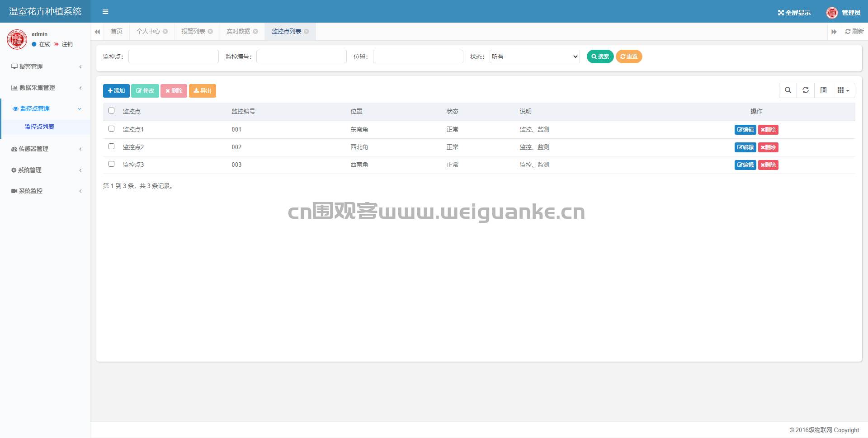Toggle table search via magnifier icon
The image size is (868, 438).
click(x=788, y=90)
